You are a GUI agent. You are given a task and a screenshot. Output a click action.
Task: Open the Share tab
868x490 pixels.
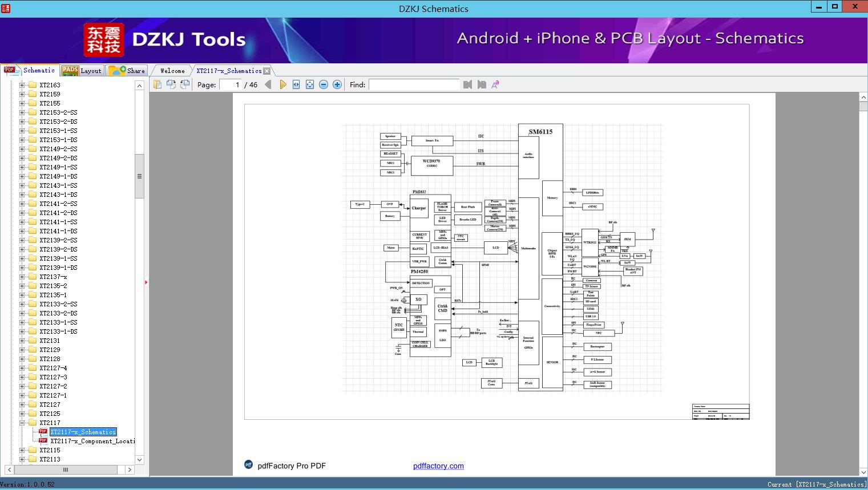click(x=127, y=71)
